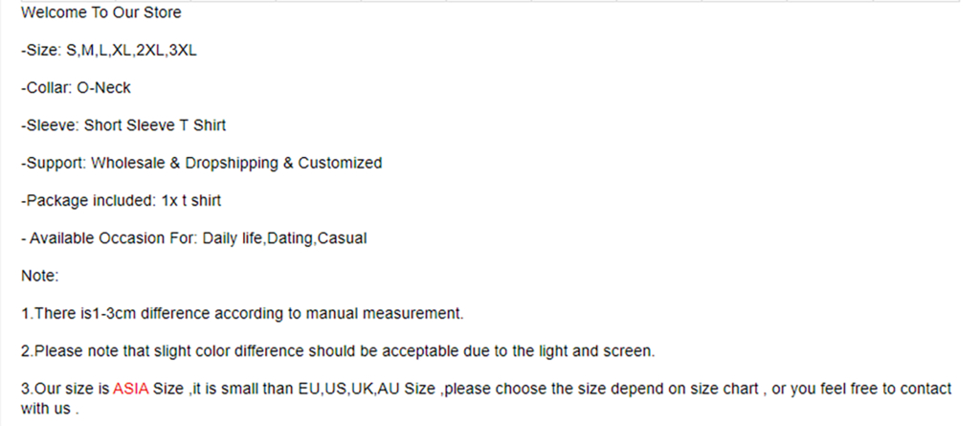
Task: Select the "-Collar: O-Neck" text line
Action: [x=76, y=88]
